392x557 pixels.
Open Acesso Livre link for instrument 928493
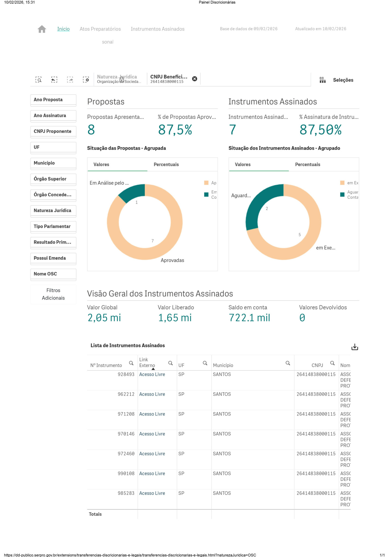tap(152, 374)
